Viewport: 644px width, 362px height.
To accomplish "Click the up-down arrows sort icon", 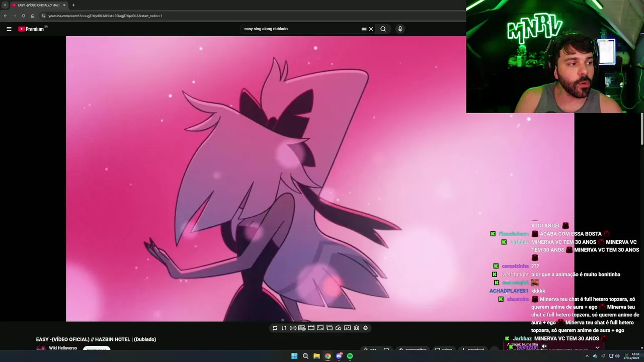I will point(284,328).
